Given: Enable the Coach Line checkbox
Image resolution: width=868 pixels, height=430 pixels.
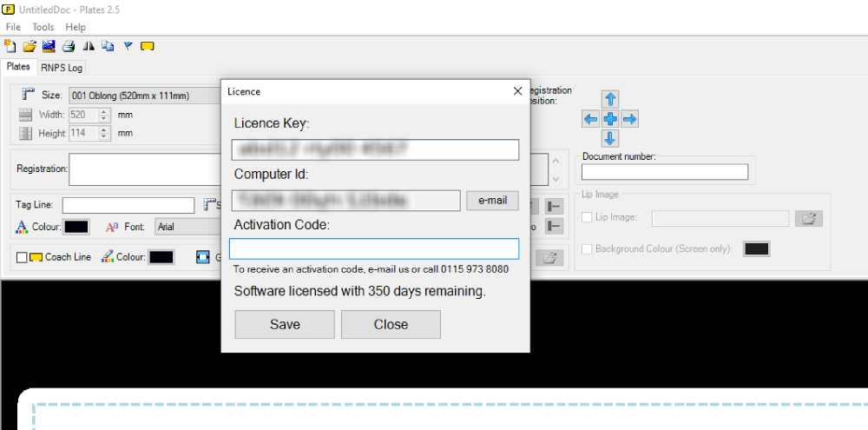Looking at the screenshot, I should click(22, 257).
